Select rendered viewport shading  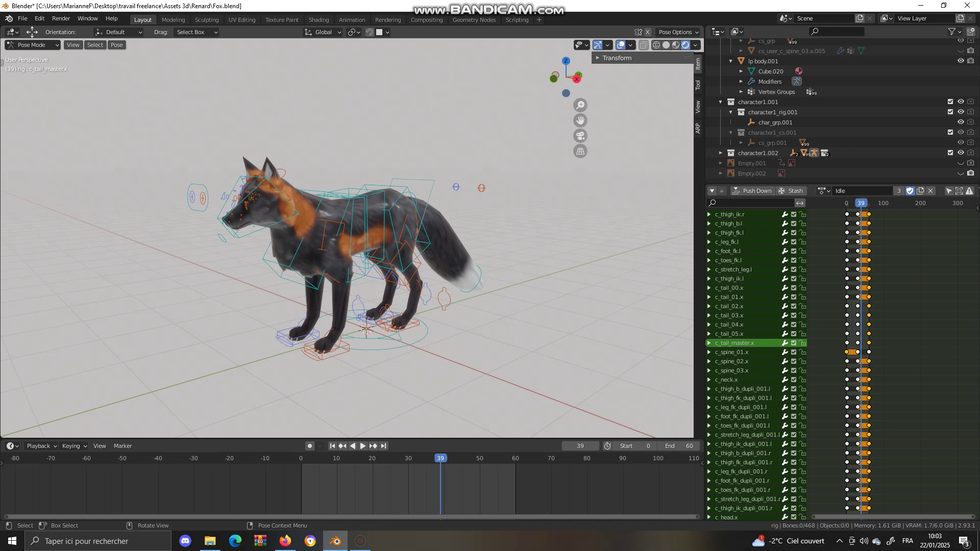pos(685,45)
